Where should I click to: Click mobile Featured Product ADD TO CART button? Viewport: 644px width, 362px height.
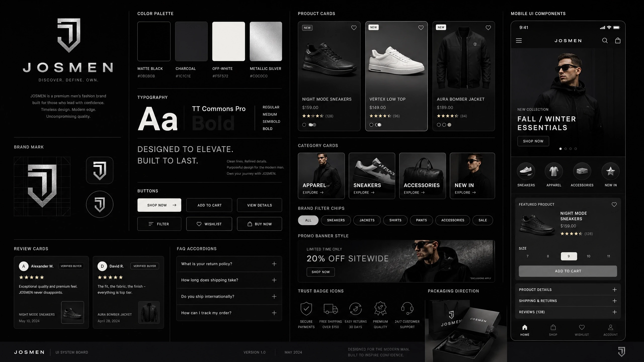coord(568,271)
